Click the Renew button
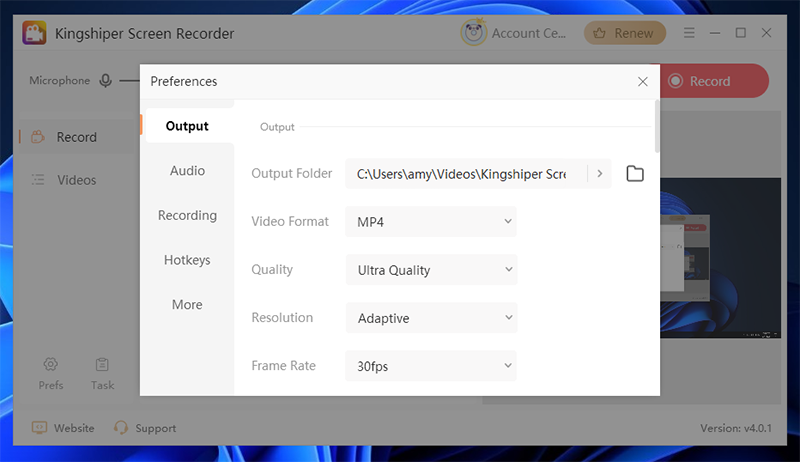The height and width of the screenshot is (462, 800). click(624, 33)
